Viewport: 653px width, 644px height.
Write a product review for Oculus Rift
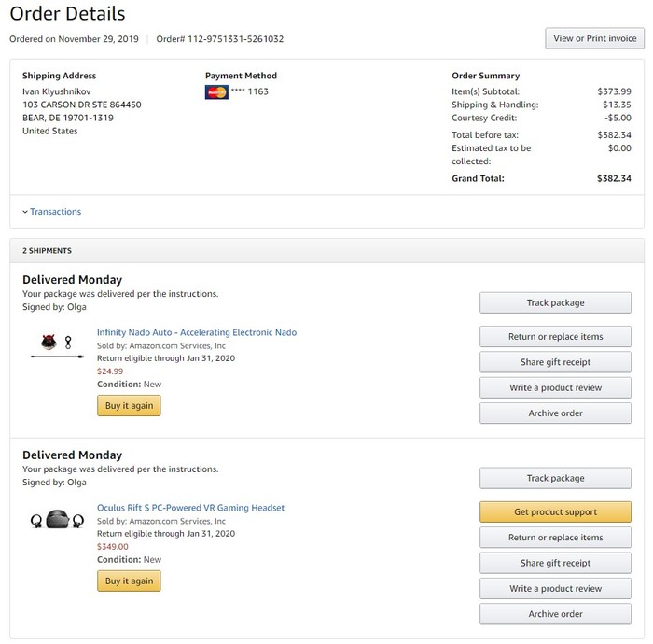[x=555, y=589]
